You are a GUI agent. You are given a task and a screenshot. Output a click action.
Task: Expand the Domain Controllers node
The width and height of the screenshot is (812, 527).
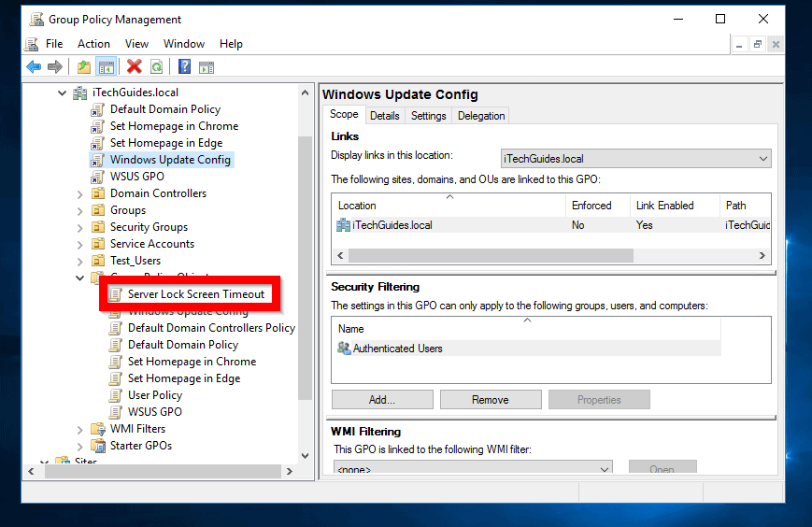click(x=79, y=194)
